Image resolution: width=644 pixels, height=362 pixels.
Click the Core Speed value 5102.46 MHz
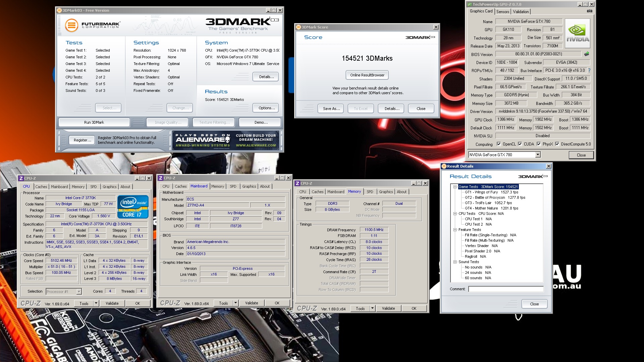click(61, 260)
